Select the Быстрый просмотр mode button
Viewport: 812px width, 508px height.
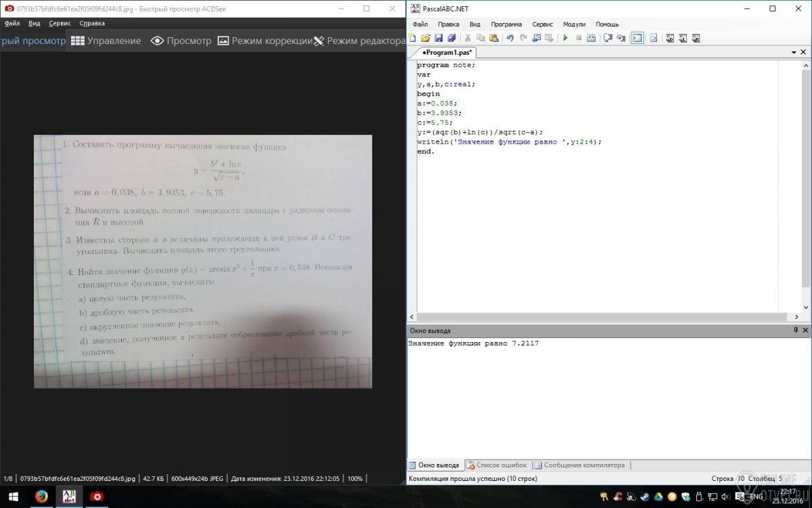pyautogui.click(x=33, y=41)
